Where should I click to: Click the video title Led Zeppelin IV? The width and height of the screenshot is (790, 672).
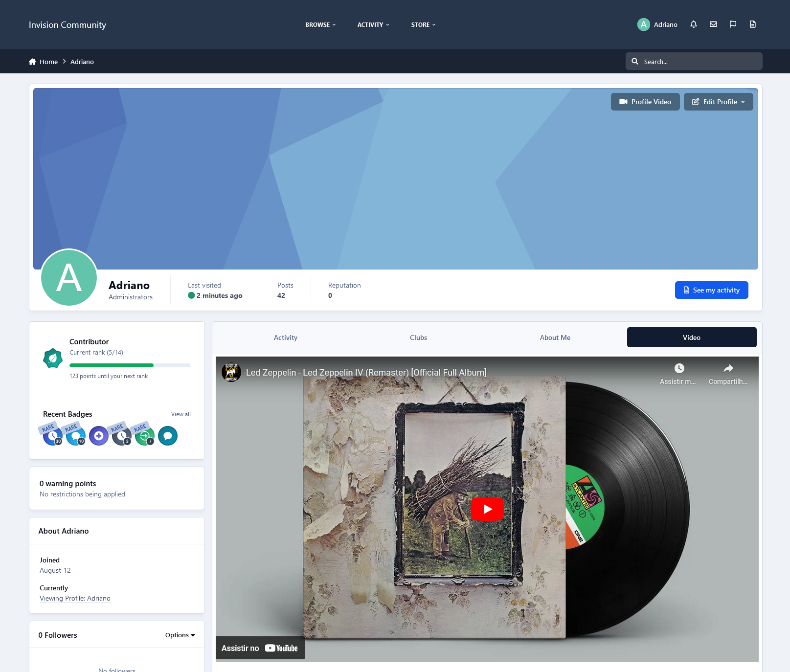366,372
